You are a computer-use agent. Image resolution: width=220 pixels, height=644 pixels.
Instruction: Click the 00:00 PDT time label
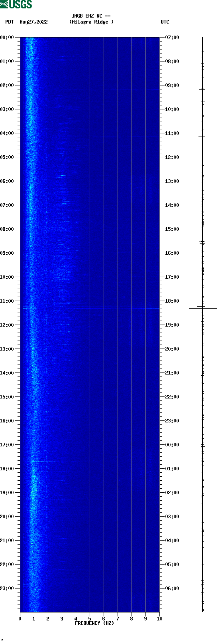pos(7,38)
